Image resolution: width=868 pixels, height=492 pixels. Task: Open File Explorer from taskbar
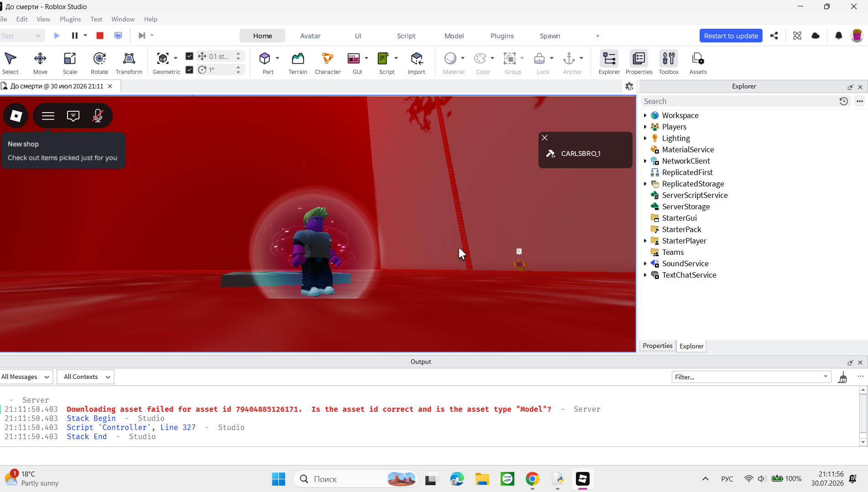tap(482, 479)
